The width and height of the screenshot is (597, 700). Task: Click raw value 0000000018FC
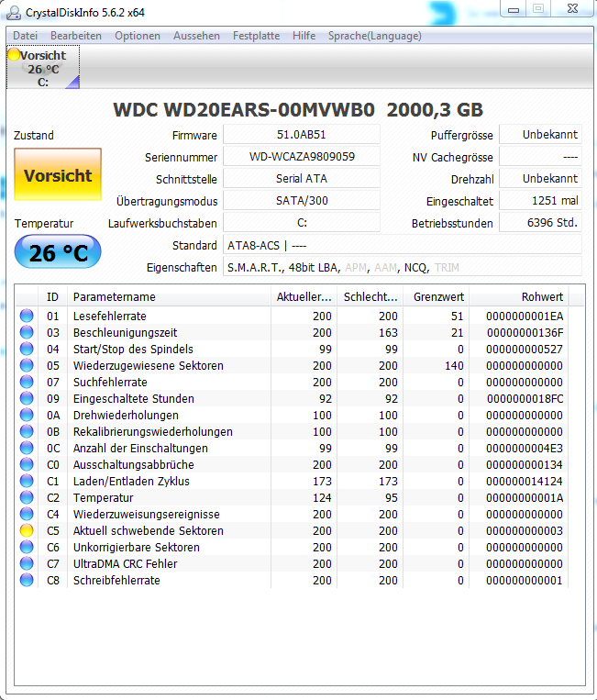[525, 399]
